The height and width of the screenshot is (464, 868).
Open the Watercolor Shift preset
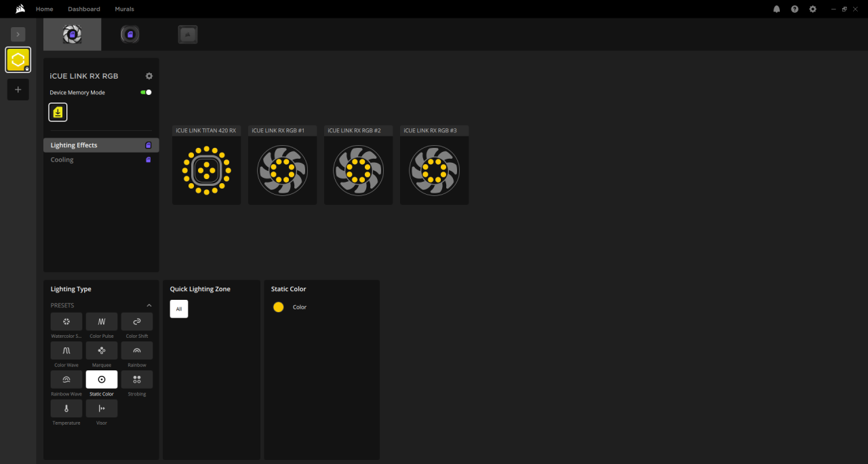66,321
